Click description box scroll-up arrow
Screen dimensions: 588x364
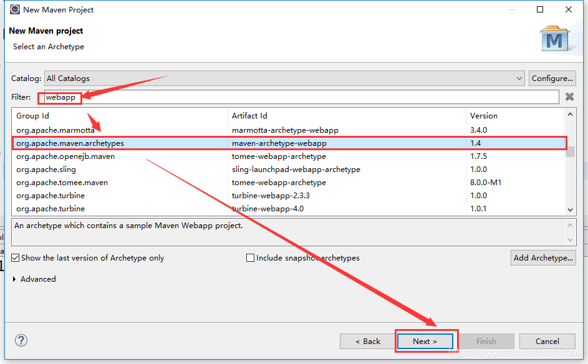[570, 225]
